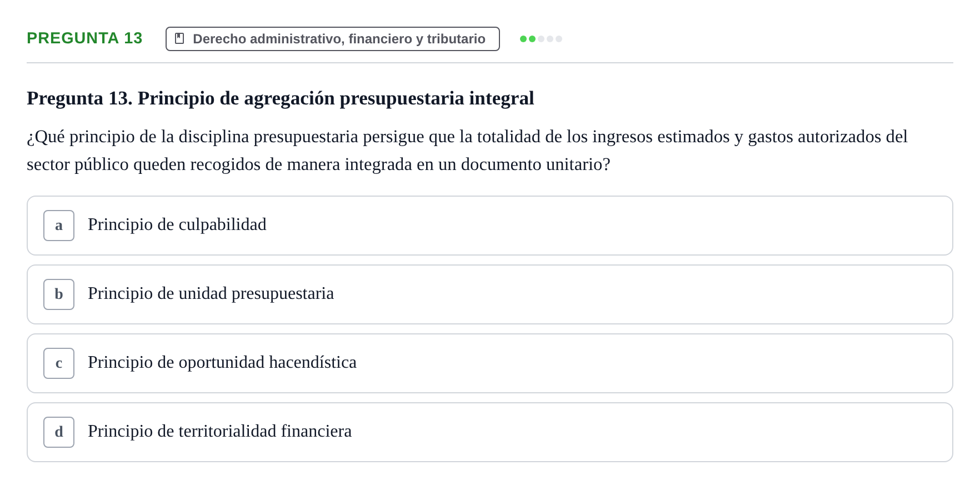Select answer letter box b
980x490 pixels.
[x=59, y=294]
